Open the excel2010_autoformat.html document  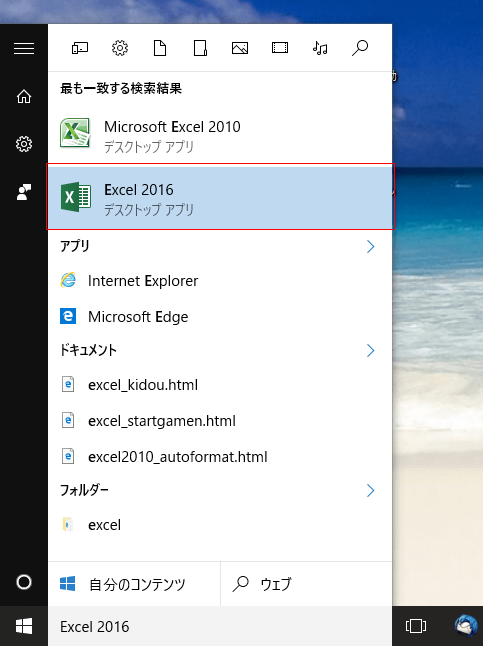click(220, 456)
